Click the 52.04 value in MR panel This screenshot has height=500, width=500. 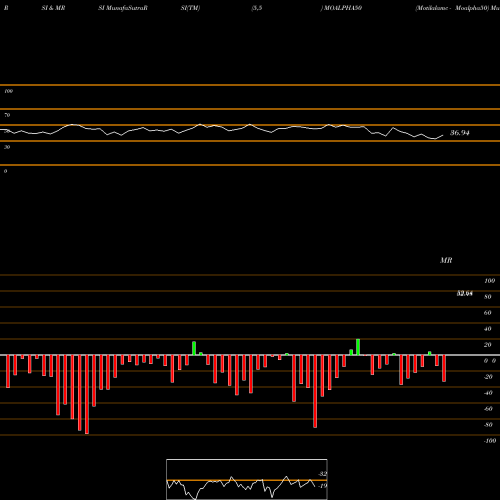click(465, 294)
